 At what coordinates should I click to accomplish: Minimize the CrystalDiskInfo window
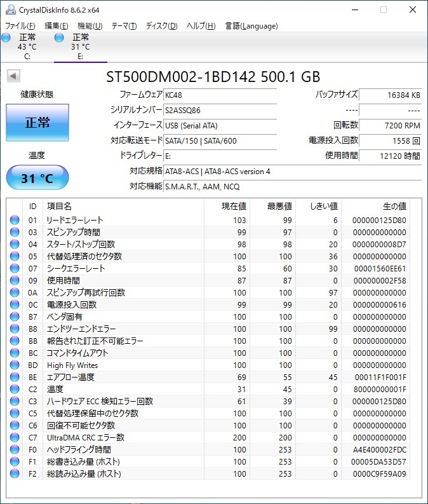(x=355, y=10)
